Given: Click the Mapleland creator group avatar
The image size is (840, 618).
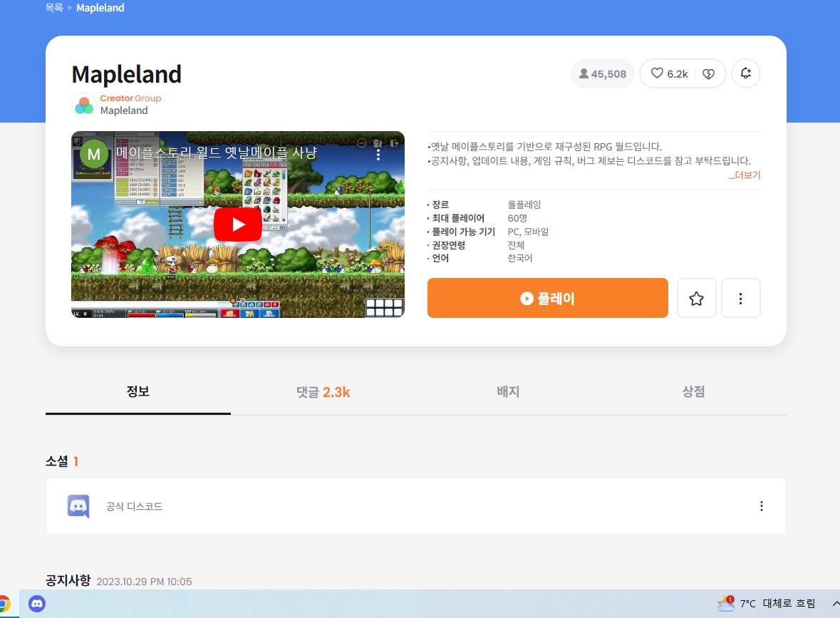Looking at the screenshot, I should coord(83,105).
